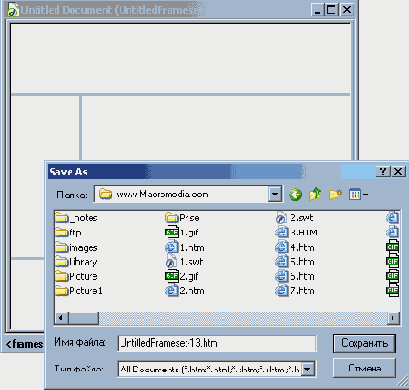
Task: Select the images folder
Action: tap(76, 247)
